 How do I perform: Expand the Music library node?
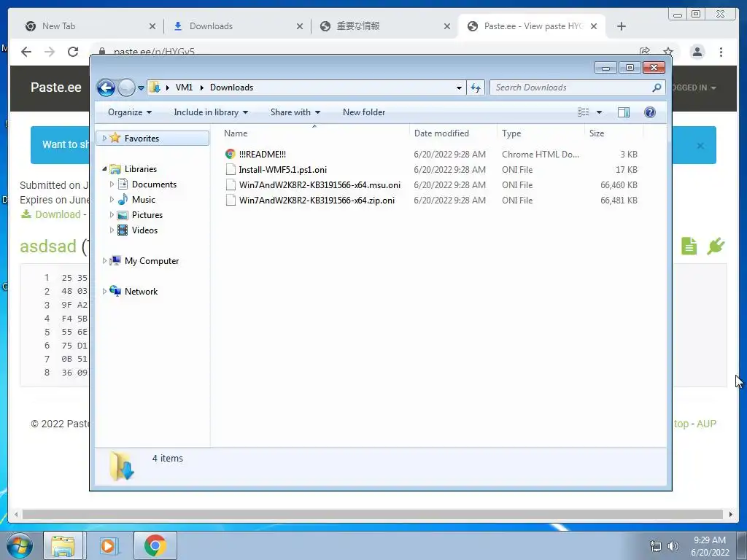point(112,200)
